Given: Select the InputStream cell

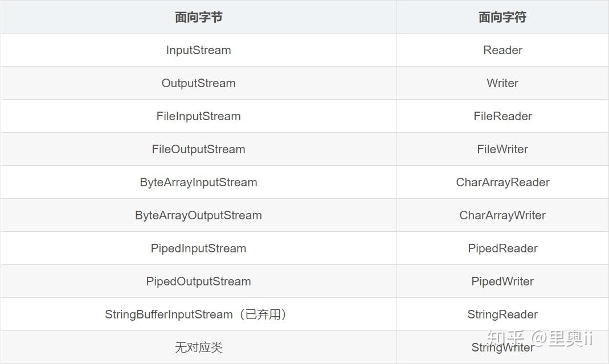Looking at the screenshot, I should [198, 50].
